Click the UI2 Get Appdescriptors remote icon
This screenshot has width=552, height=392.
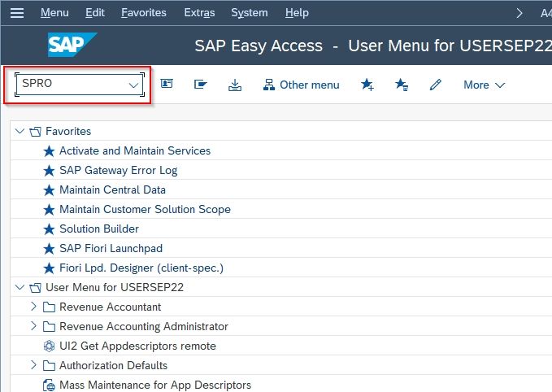(49, 346)
